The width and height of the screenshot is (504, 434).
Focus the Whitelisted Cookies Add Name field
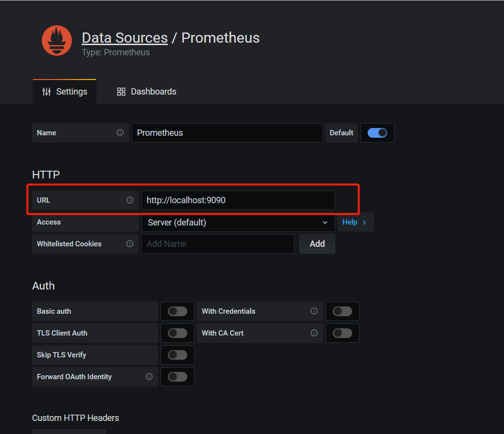pos(217,244)
